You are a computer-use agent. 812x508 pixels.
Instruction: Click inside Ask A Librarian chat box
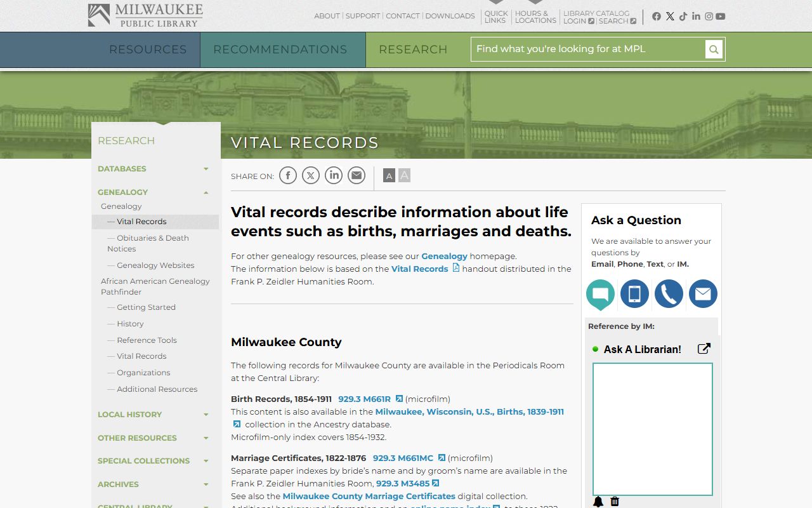pos(653,429)
